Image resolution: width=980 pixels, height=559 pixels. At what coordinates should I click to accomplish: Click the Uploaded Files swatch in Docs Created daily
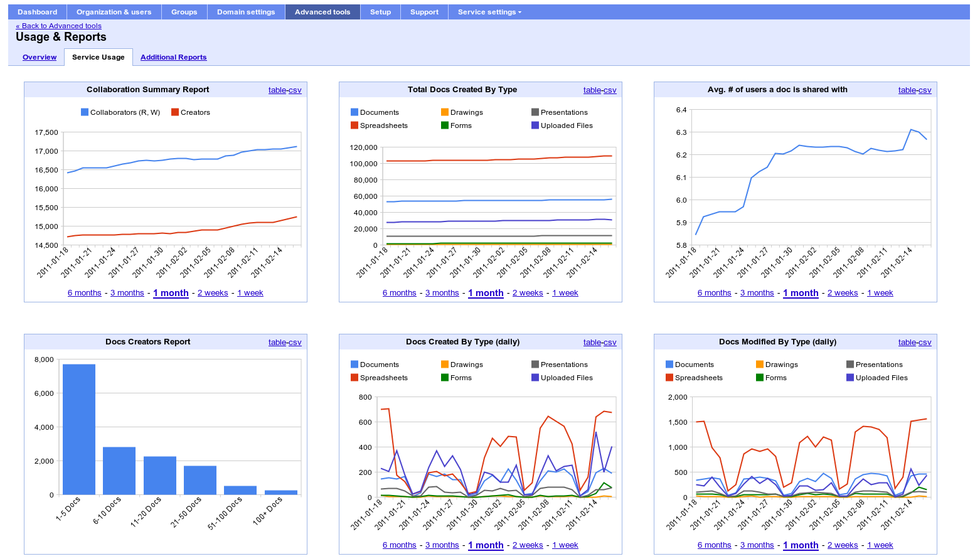[x=535, y=378]
